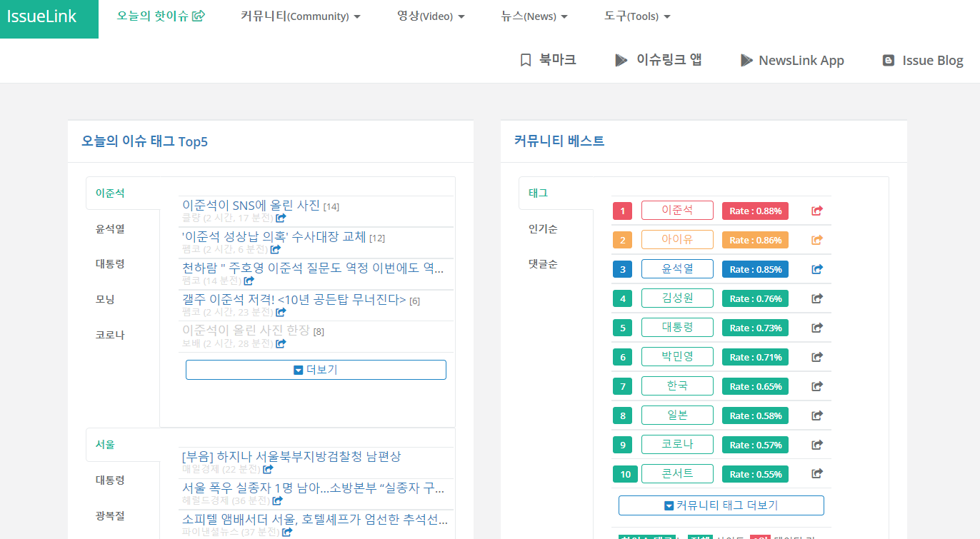
Task: Click the NewsLink App play icon
Action: point(746,60)
